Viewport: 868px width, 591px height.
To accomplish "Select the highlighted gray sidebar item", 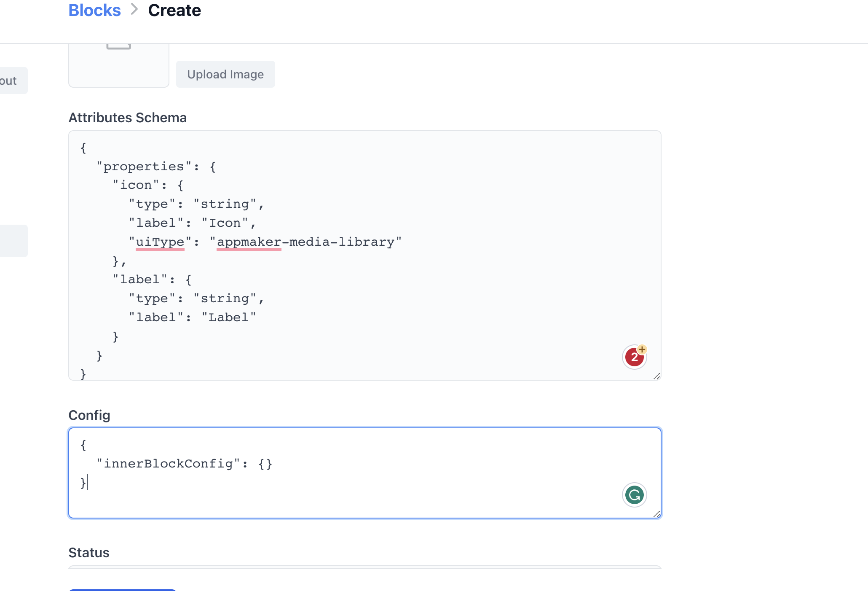I will [13, 241].
